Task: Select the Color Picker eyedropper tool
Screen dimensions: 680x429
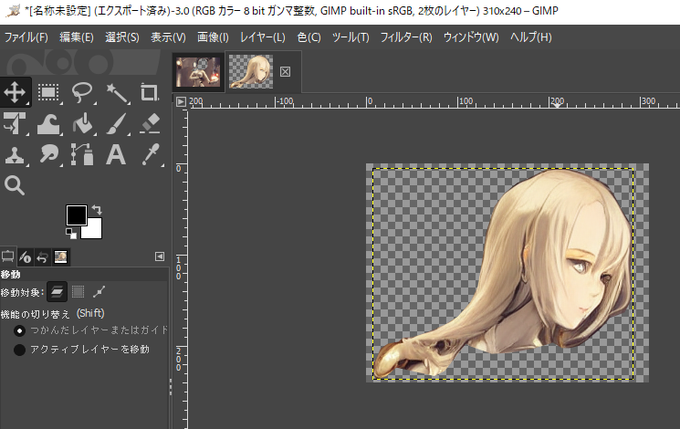Action: 150,154
